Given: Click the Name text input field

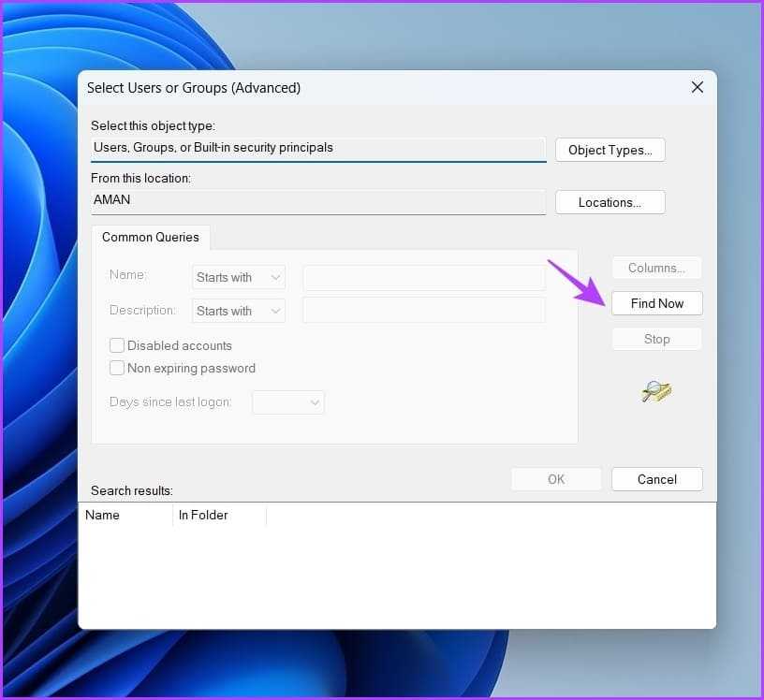Looking at the screenshot, I should coord(423,277).
